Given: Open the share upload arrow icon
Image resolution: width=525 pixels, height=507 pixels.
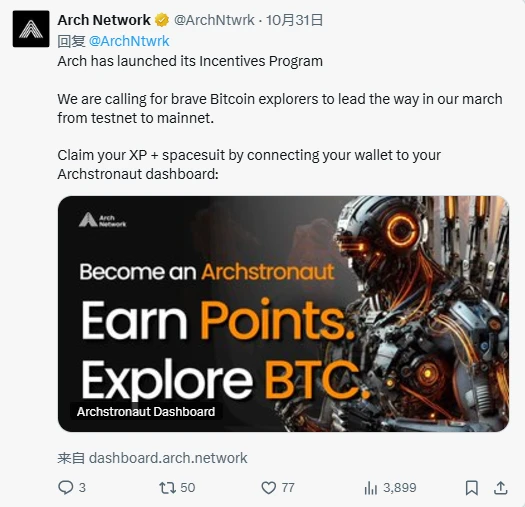Looking at the screenshot, I should (501, 488).
